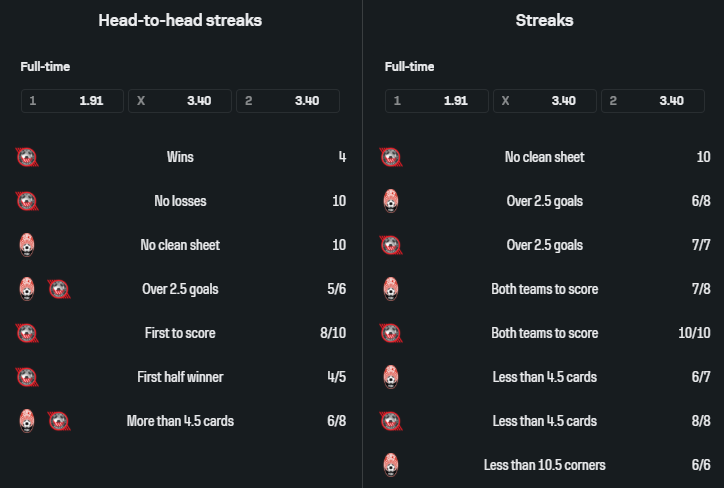Select home win odds 1.91 in Streaks panel
Viewport: 724px width, 488px height.
pos(437,101)
